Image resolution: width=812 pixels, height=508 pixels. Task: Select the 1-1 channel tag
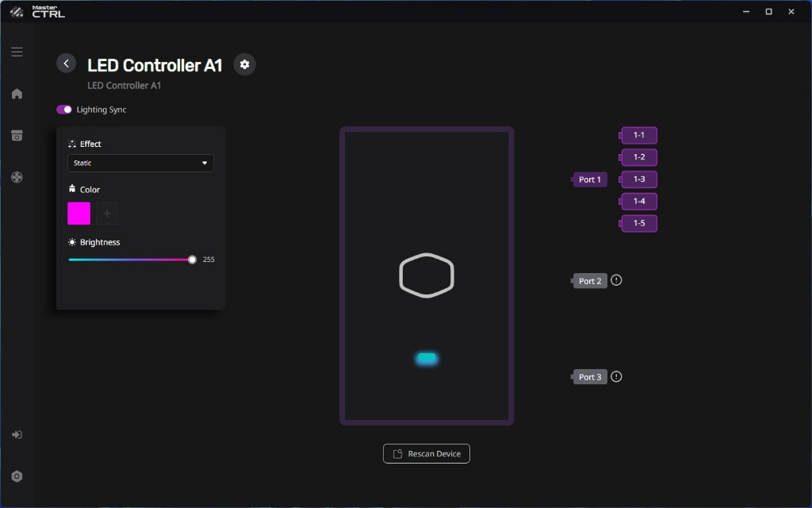point(639,135)
